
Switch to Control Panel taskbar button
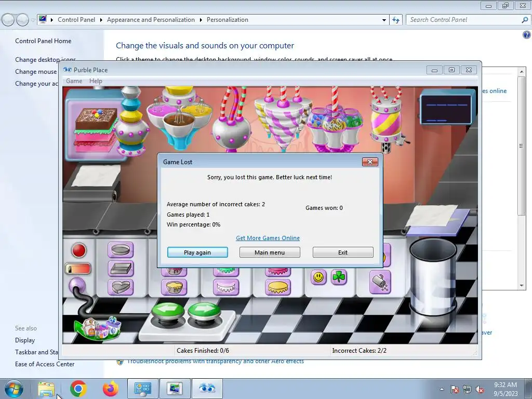click(x=142, y=389)
